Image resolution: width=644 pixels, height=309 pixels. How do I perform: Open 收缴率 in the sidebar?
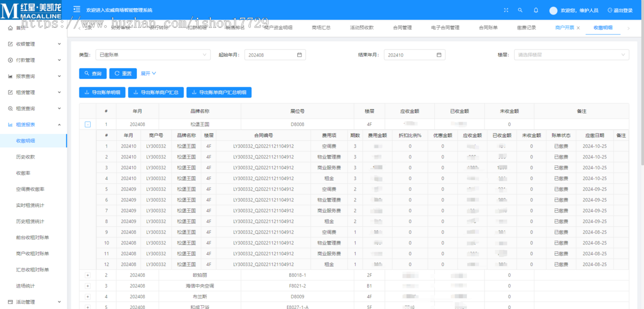pyautogui.click(x=23, y=173)
